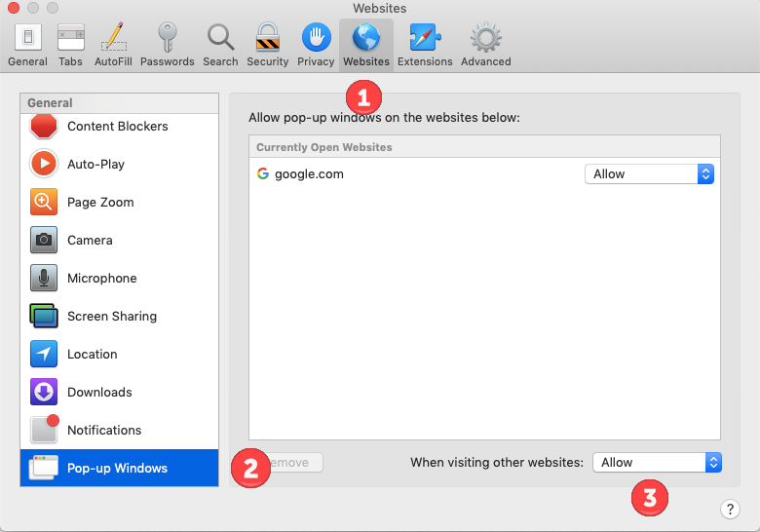Screen dimensions: 760x532
Task: Open the Extensions puzzle-piece preferences
Action: (x=425, y=45)
